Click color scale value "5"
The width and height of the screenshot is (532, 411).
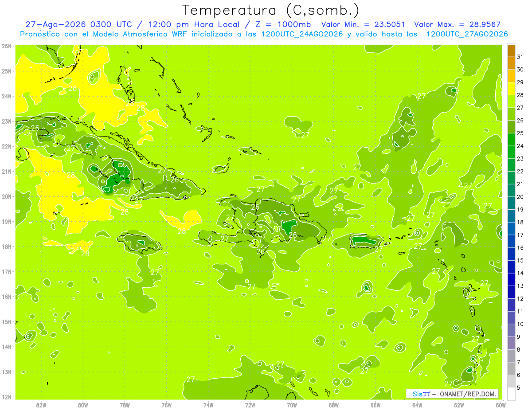(519, 388)
